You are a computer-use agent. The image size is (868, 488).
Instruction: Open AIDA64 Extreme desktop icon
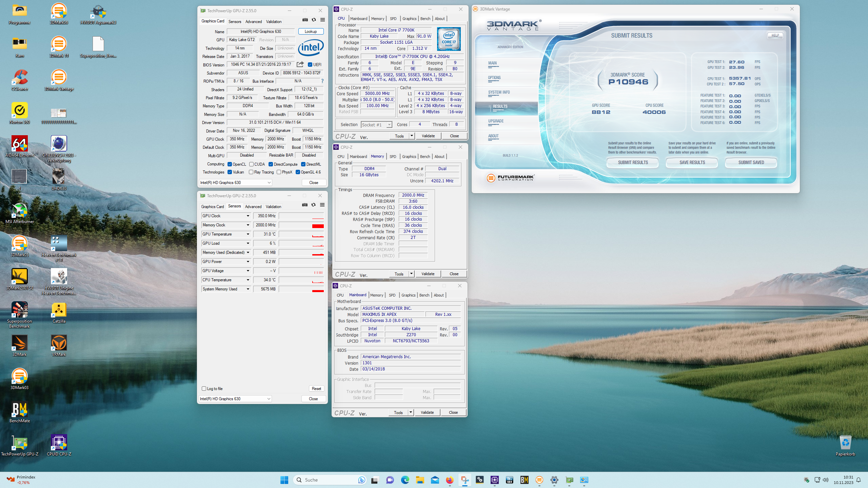coord(20,147)
